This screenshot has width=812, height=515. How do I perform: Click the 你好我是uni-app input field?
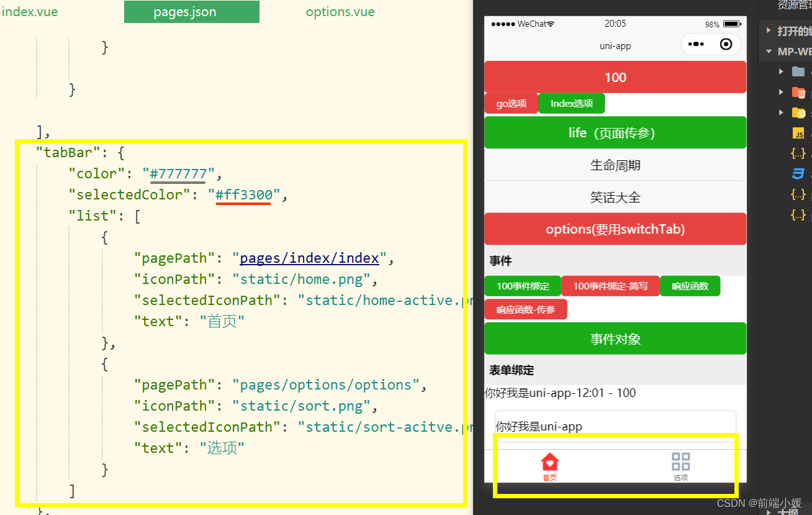pos(615,426)
